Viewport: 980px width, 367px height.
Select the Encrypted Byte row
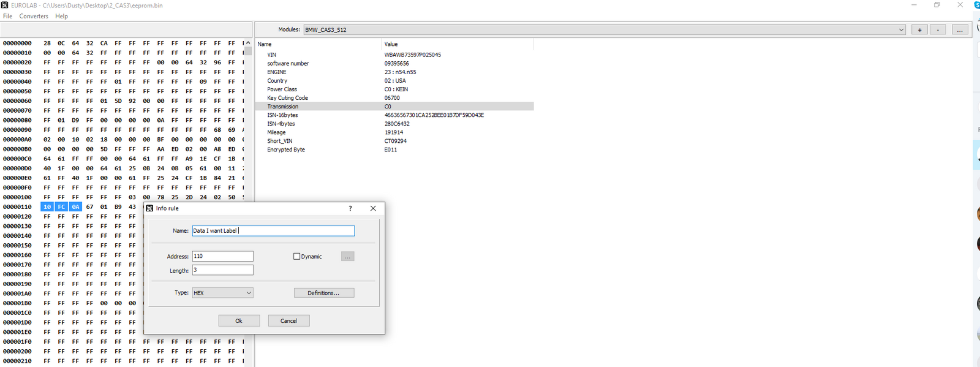tap(394, 149)
